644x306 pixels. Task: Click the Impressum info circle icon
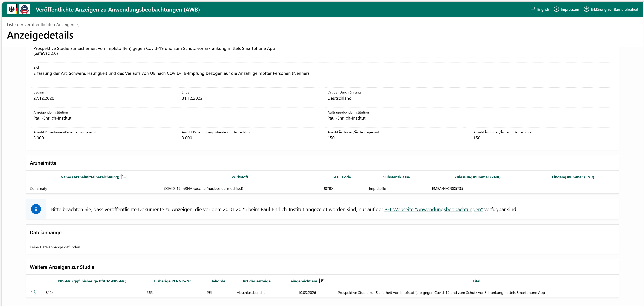click(556, 9)
